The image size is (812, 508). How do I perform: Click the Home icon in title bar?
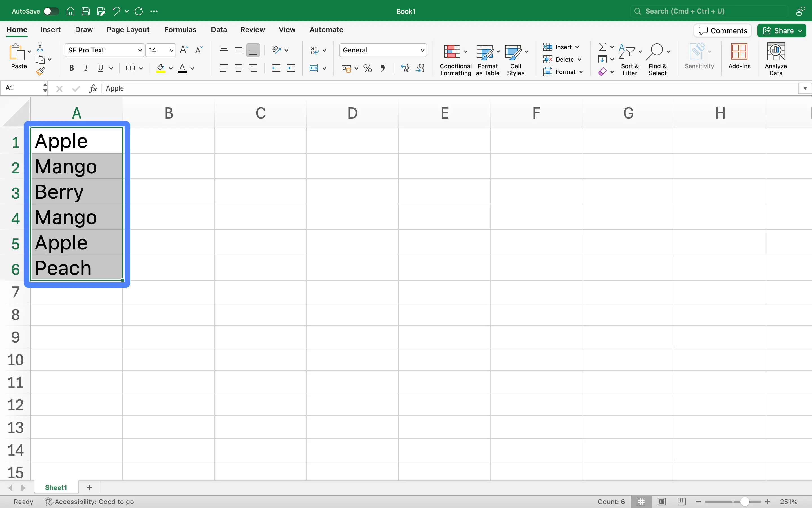(x=70, y=11)
